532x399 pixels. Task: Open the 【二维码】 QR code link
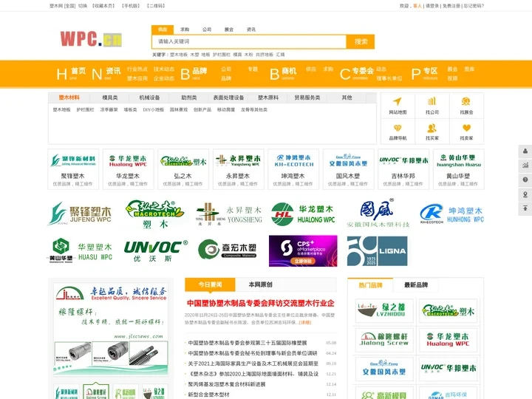156,6
